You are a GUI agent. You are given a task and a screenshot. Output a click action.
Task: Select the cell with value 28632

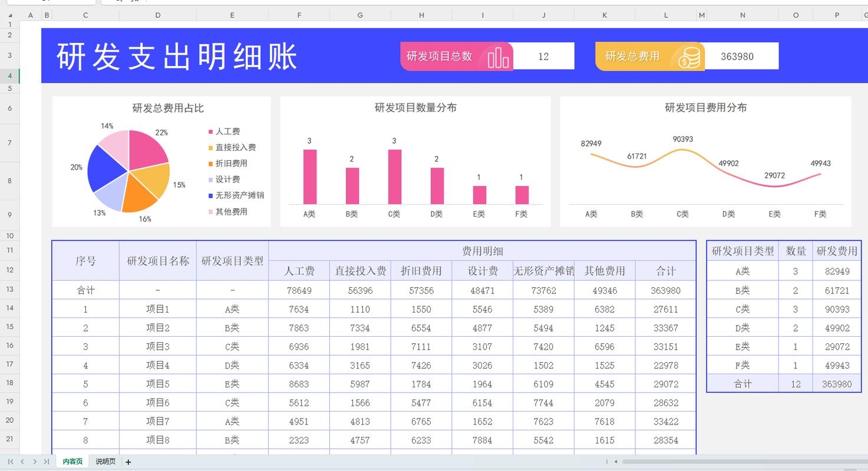666,403
